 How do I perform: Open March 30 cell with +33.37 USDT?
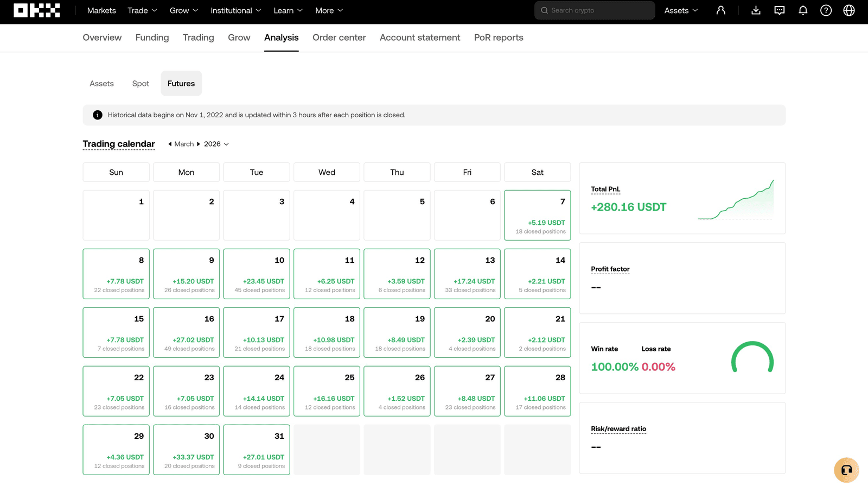187,450
